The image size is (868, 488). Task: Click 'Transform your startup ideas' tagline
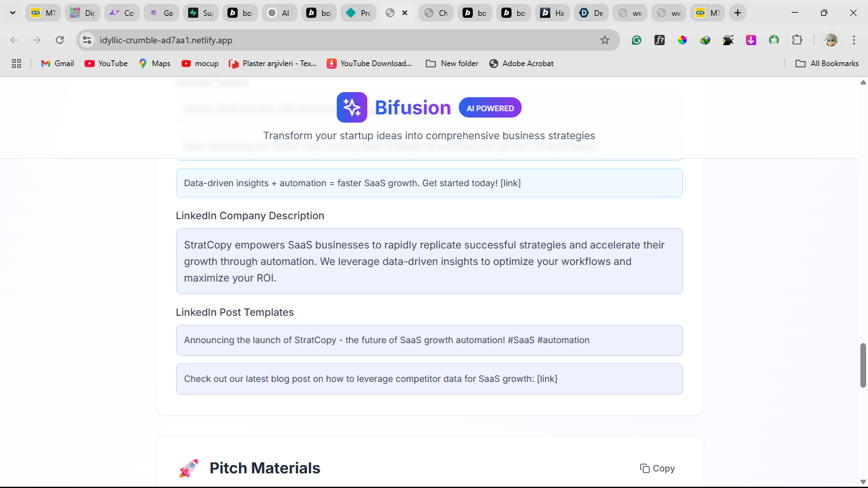[430, 135]
